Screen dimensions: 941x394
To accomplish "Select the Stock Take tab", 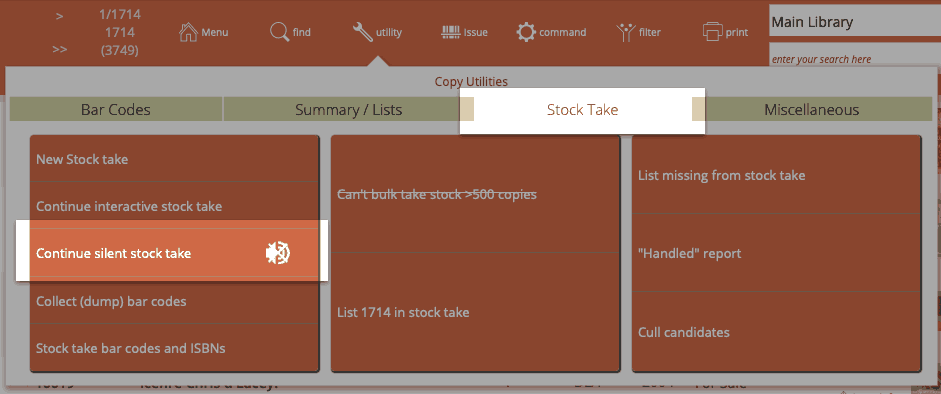I will (582, 110).
